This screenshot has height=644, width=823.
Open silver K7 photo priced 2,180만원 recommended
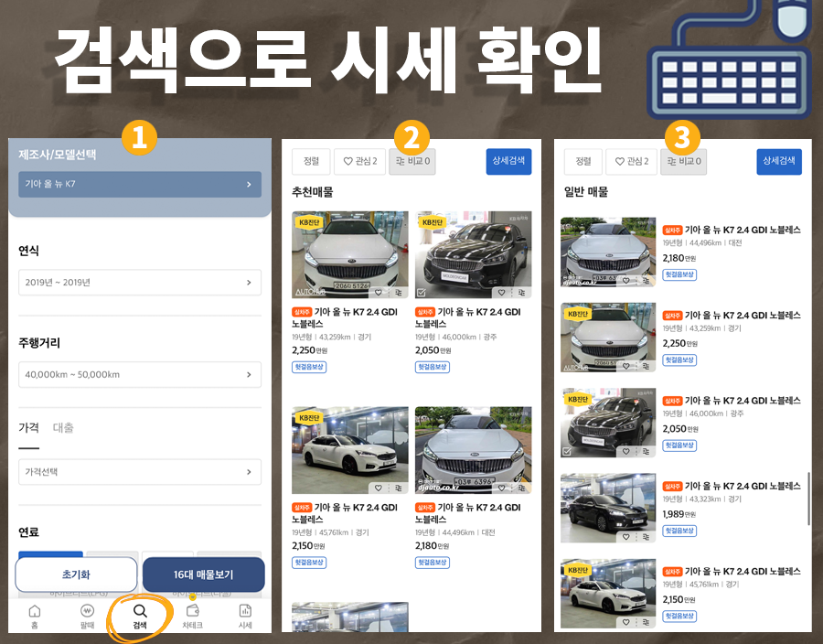(474, 449)
